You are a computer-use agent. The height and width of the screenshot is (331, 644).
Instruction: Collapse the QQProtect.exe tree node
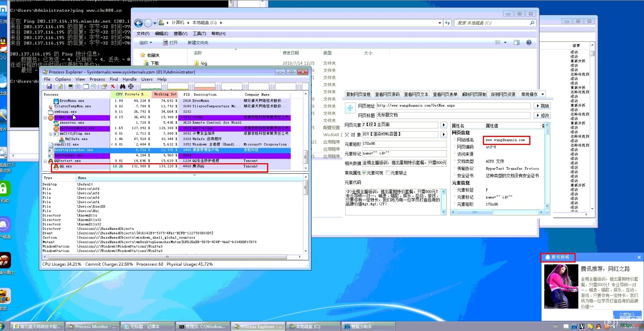(x=45, y=161)
